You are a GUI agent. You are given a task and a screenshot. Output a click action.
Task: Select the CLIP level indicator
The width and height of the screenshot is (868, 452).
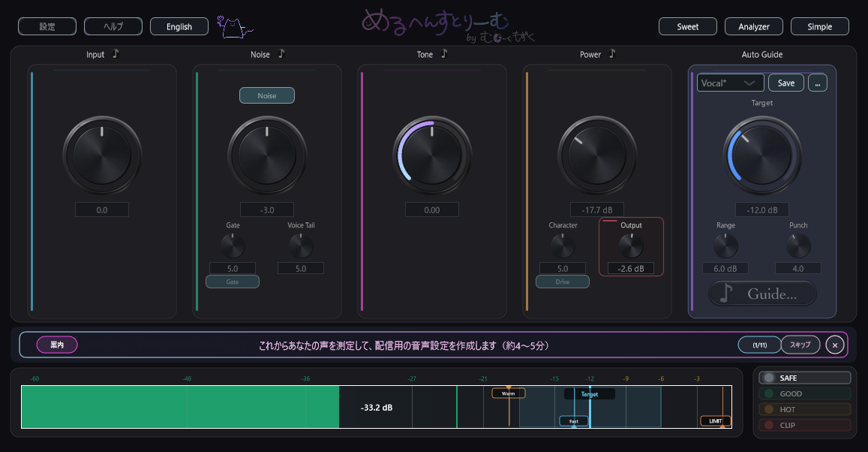[805, 426]
